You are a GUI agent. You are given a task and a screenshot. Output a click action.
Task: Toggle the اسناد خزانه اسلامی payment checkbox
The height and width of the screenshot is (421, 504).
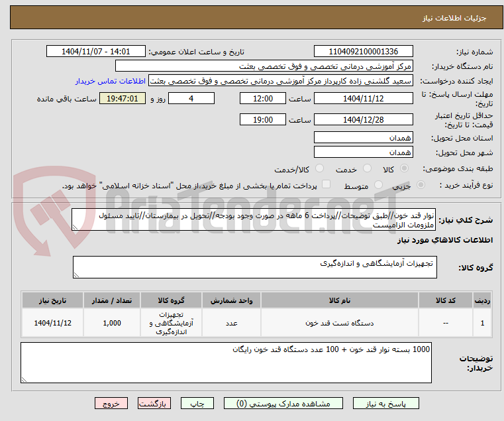(326, 184)
